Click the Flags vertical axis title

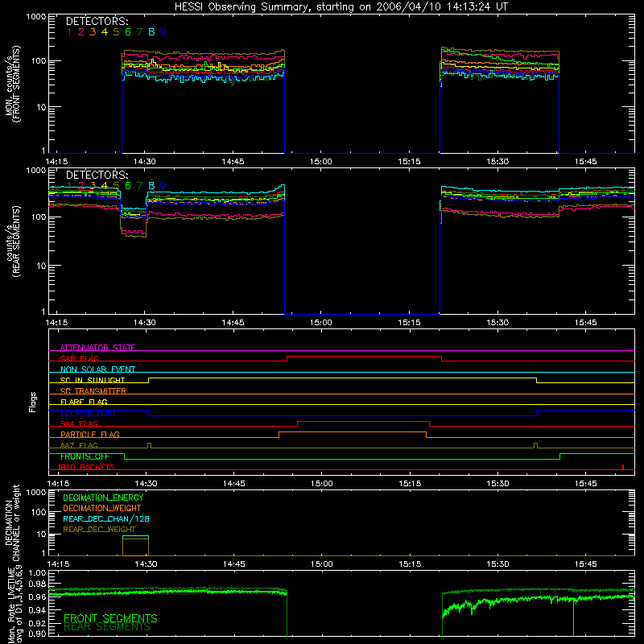[33, 402]
